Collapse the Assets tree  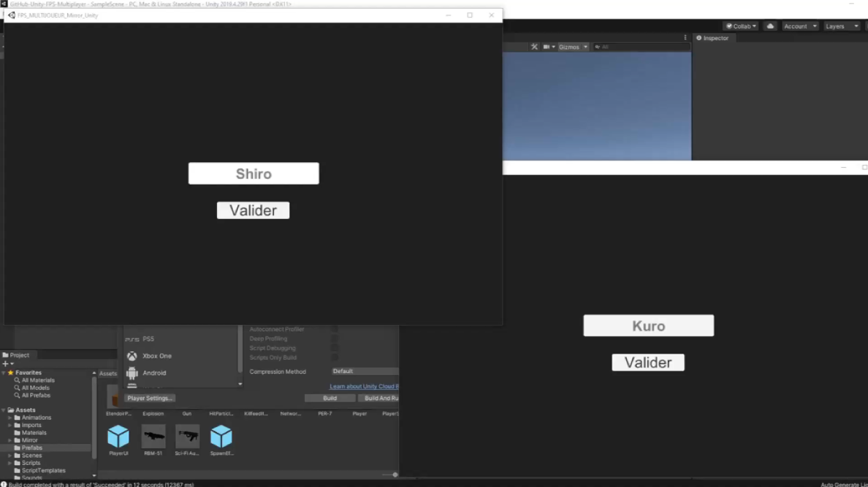tap(4, 410)
